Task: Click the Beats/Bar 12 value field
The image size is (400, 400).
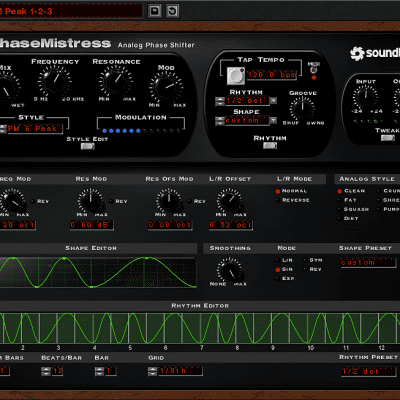Action: click(x=57, y=371)
